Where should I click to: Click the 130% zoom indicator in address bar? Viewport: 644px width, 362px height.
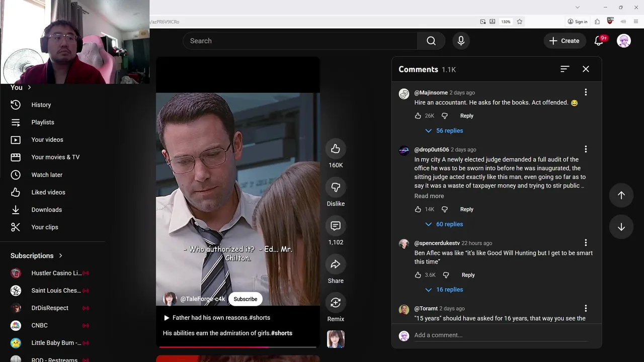(506, 22)
